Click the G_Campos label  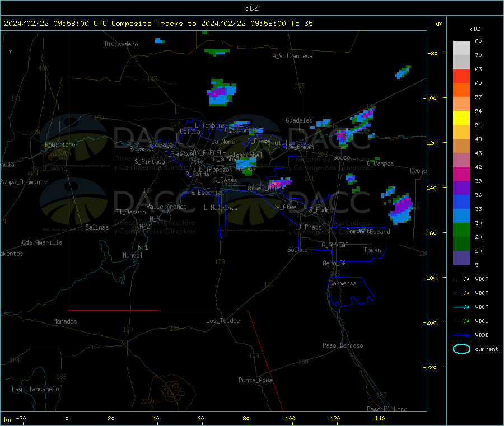tap(381, 163)
